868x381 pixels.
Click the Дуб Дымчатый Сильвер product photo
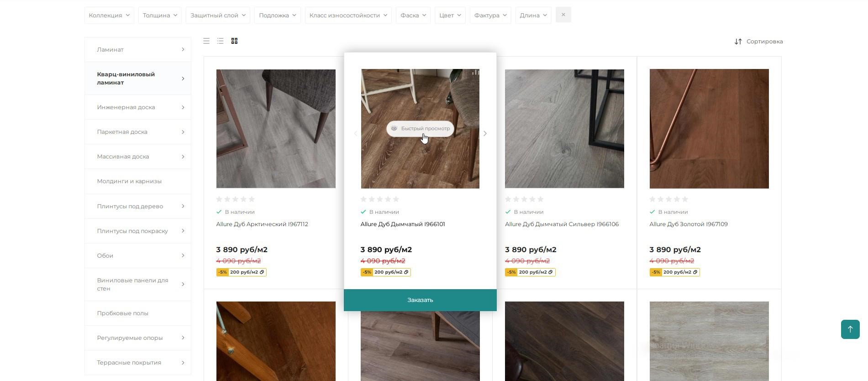tap(564, 128)
